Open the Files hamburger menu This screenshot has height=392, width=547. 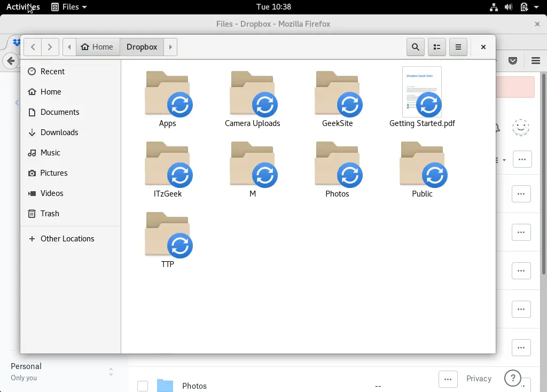tap(458, 47)
